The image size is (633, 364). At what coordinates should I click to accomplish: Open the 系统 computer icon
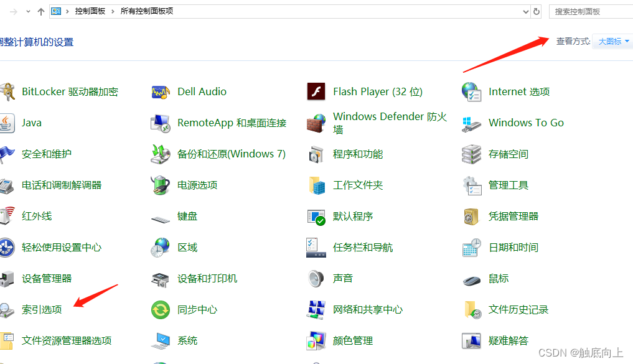click(161, 341)
